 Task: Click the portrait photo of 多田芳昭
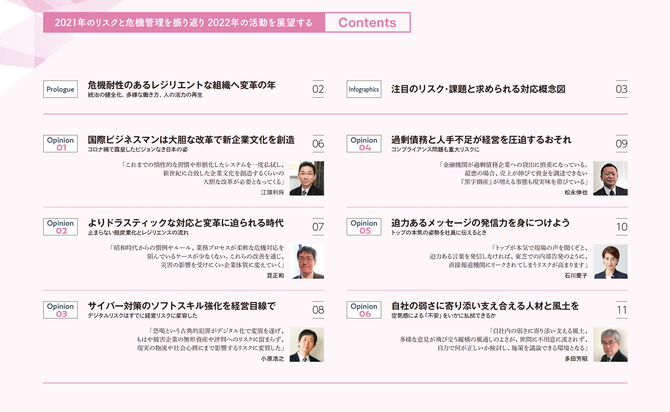click(609, 344)
